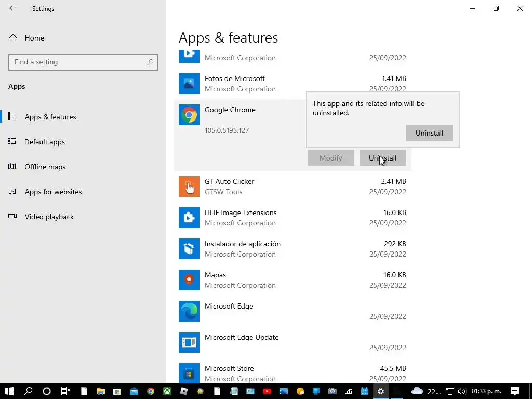Screen dimensions: 532x399
Task: Select the GT Auto Clicker app icon
Action: [189, 187]
